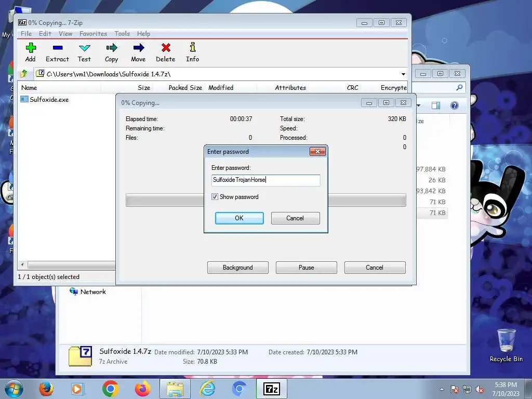Launch Google Chrome from taskbar
532x399 pixels.
coord(110,389)
